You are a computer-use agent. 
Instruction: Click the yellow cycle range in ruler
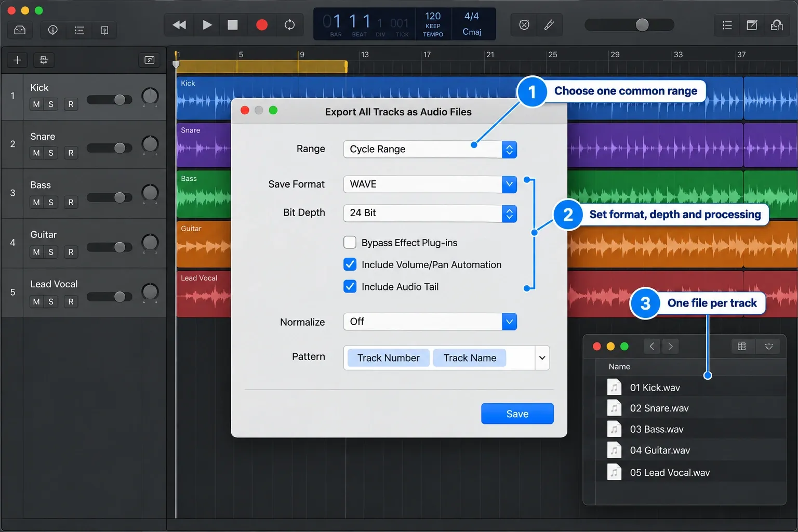tap(262, 66)
